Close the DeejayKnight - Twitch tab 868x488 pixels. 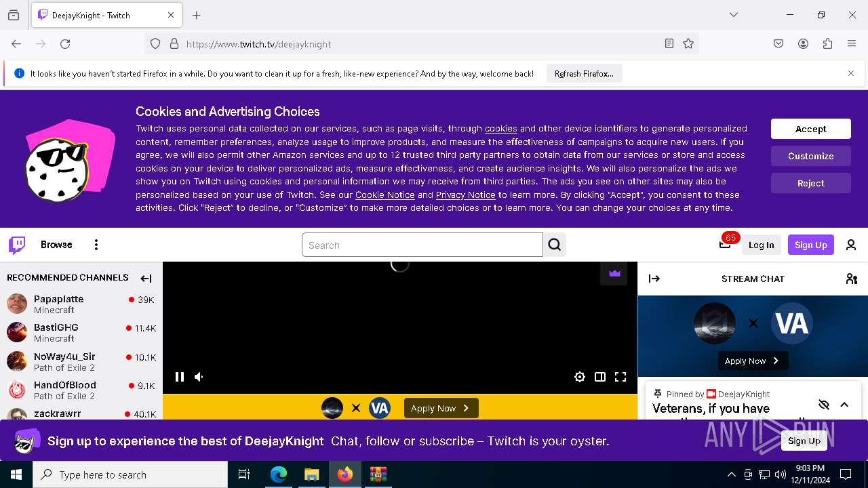click(171, 15)
